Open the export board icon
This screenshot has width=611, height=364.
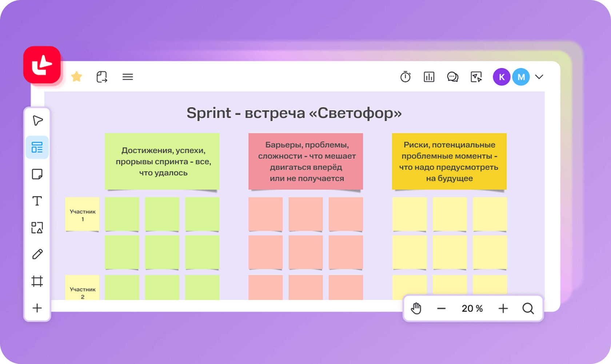(x=102, y=77)
